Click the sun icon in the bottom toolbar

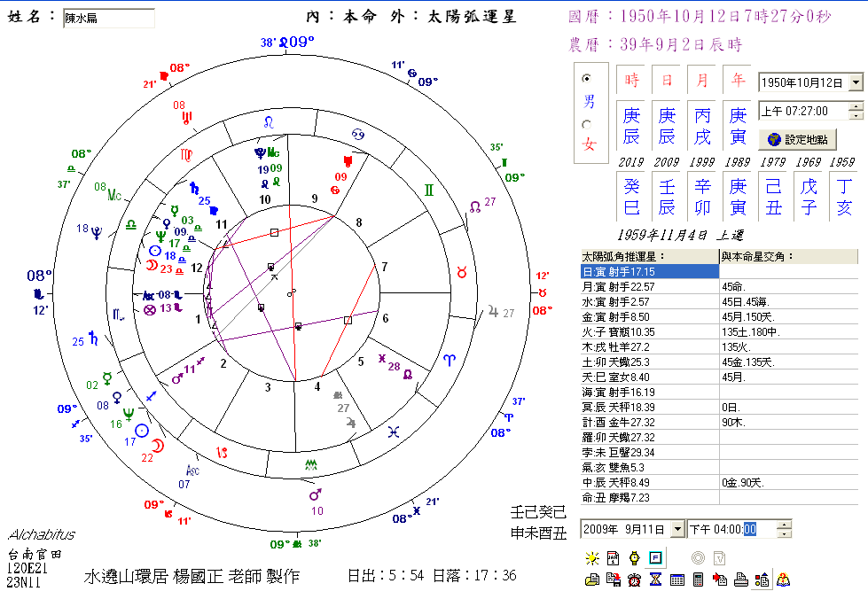point(591,557)
